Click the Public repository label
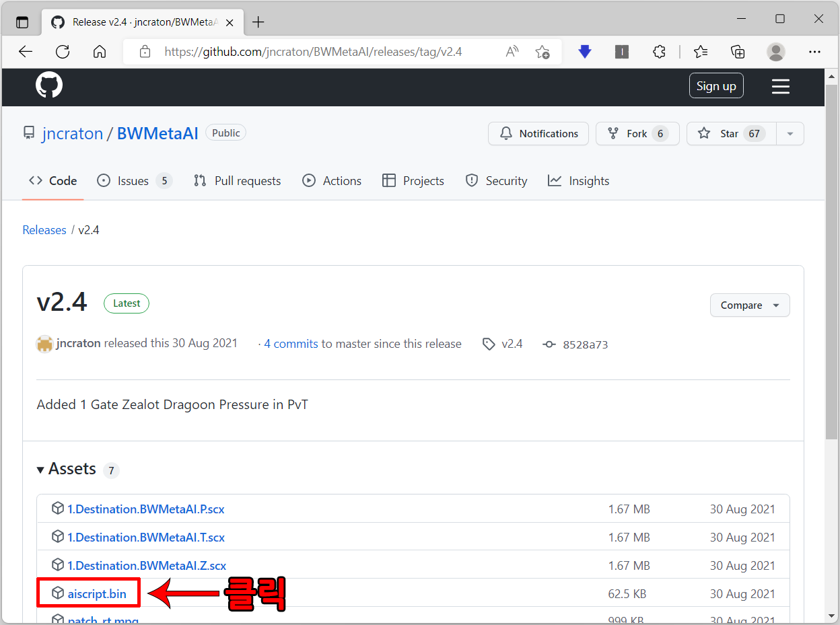Image resolution: width=840 pixels, height=625 pixels. point(226,133)
